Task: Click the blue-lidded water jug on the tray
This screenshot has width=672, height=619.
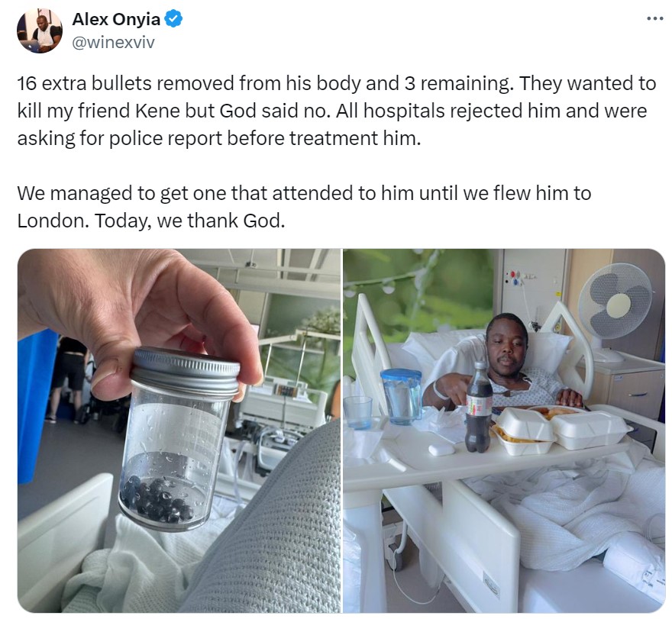Action: [x=401, y=397]
